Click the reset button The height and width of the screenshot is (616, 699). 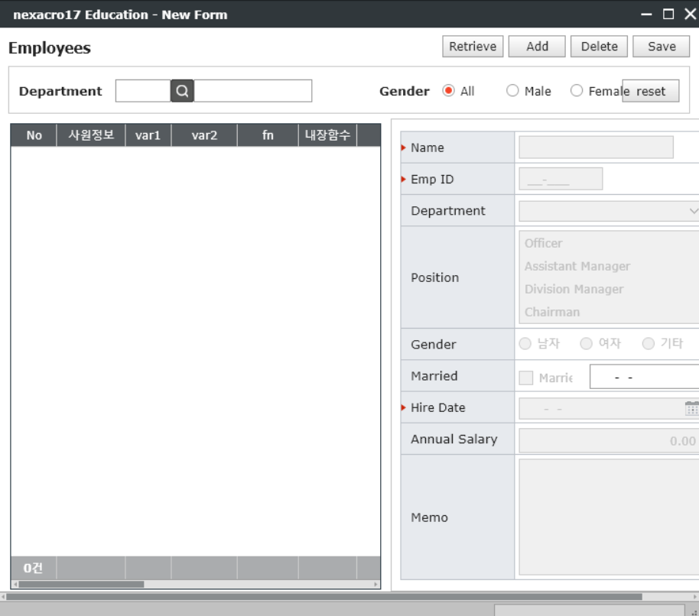click(x=650, y=91)
